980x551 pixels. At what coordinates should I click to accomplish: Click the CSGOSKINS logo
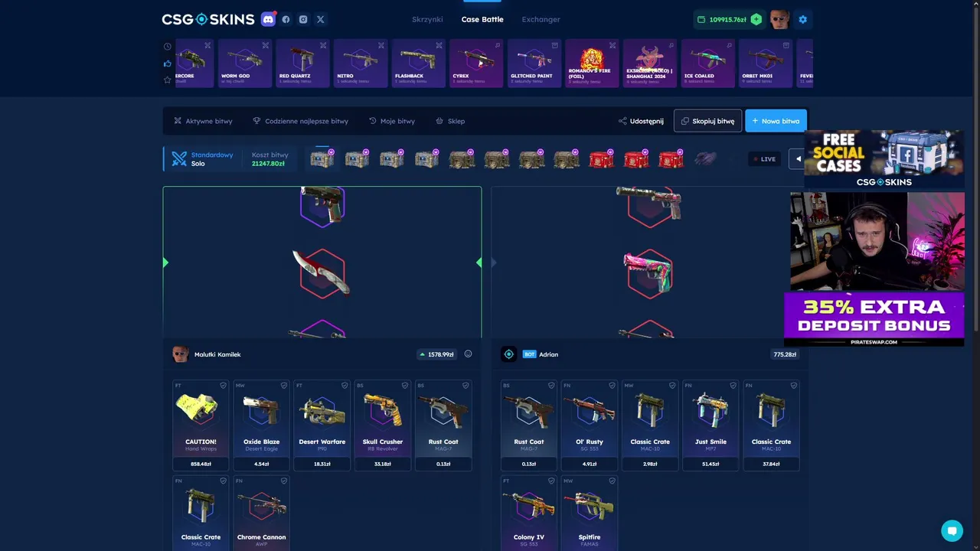(x=207, y=19)
